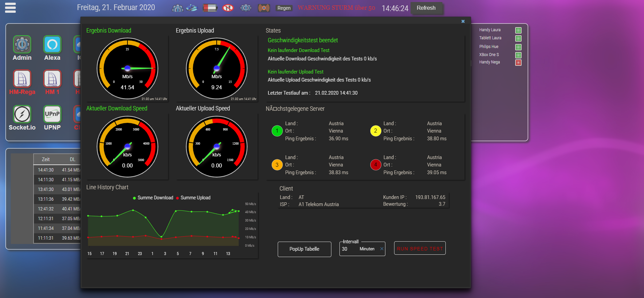
Task: Click the Socket.io adapter icon
Action: click(x=22, y=114)
